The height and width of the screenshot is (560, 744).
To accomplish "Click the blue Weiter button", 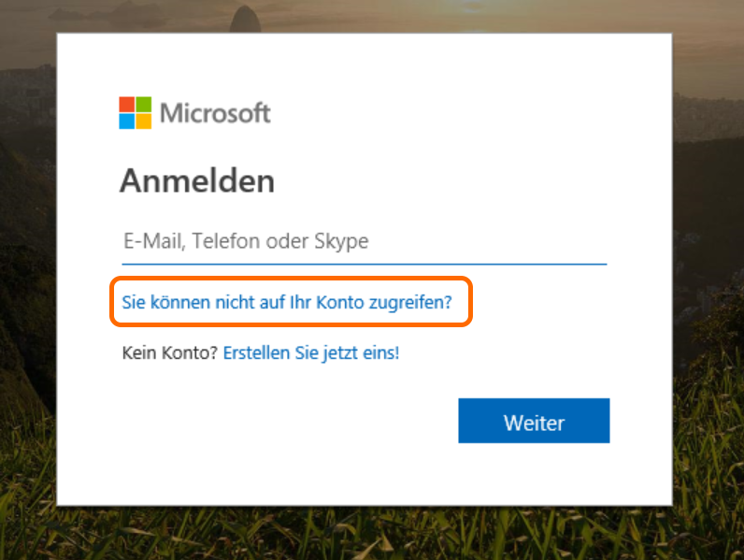I will click(534, 421).
